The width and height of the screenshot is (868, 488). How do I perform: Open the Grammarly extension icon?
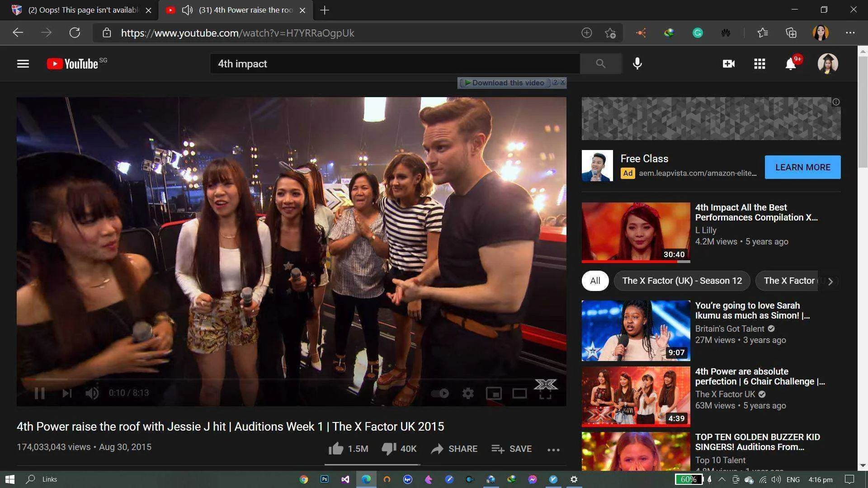coord(698,33)
